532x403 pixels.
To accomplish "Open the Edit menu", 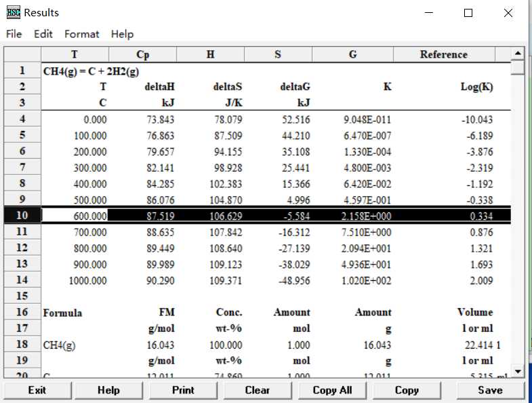I will click(x=43, y=34).
